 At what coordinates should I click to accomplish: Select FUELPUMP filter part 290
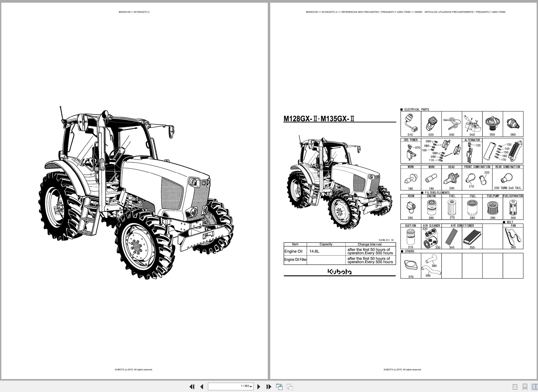pos(492,209)
